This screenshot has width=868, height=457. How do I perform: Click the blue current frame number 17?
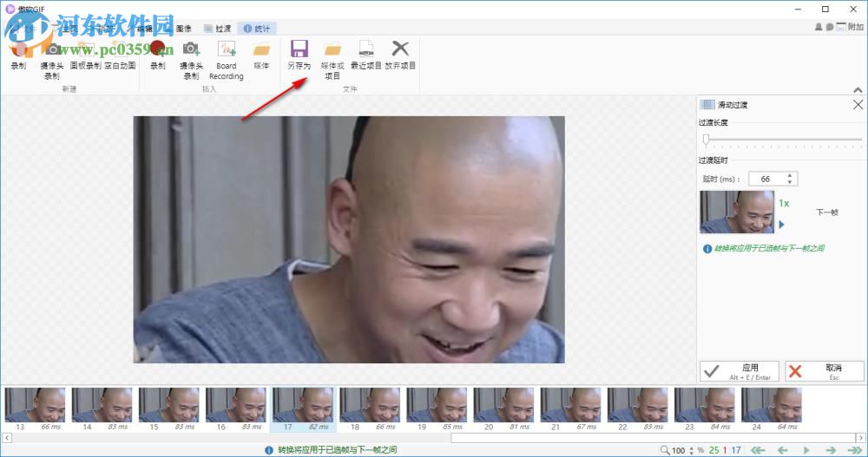(736, 450)
